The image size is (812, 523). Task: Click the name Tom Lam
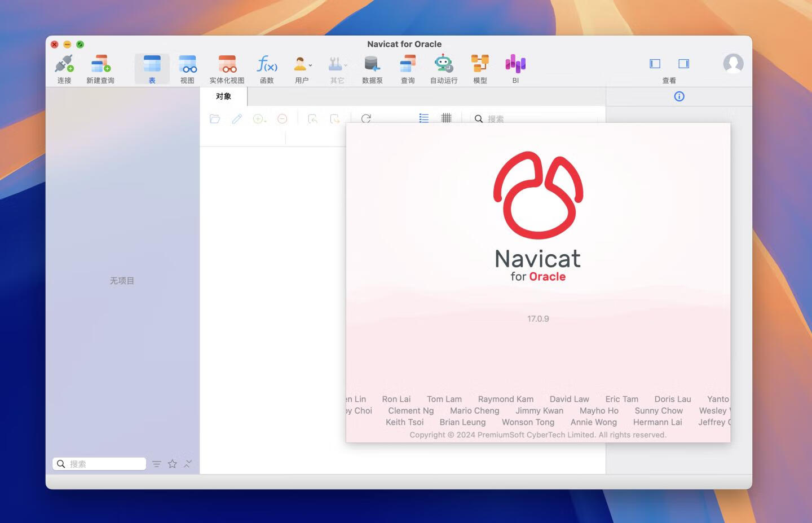click(x=444, y=399)
